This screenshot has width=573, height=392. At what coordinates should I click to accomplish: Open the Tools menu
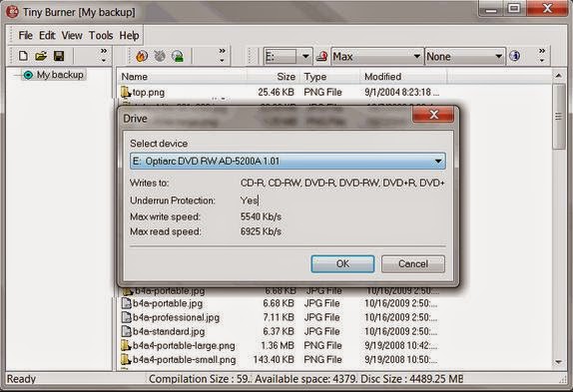101,35
